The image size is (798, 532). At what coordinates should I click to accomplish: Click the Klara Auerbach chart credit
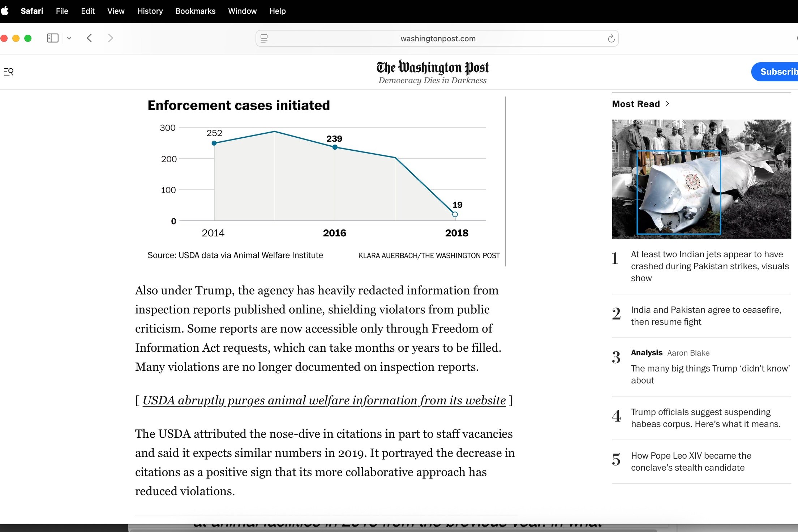click(429, 256)
